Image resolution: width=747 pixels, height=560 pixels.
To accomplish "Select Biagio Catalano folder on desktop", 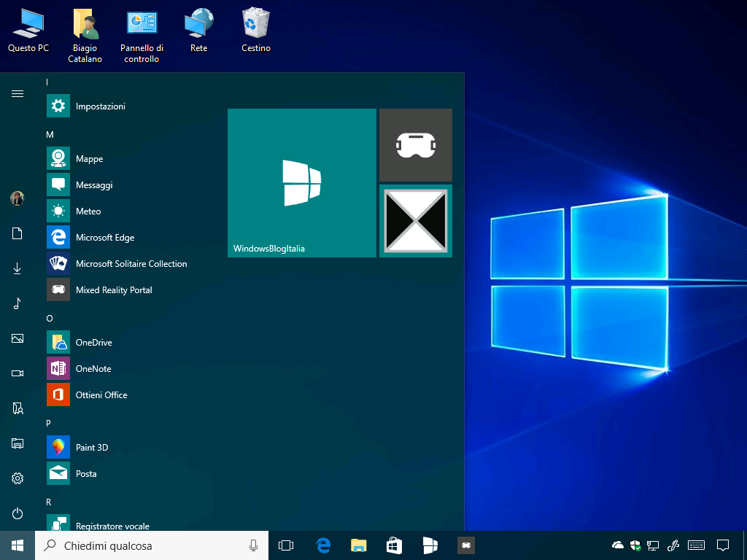I will click(x=85, y=36).
